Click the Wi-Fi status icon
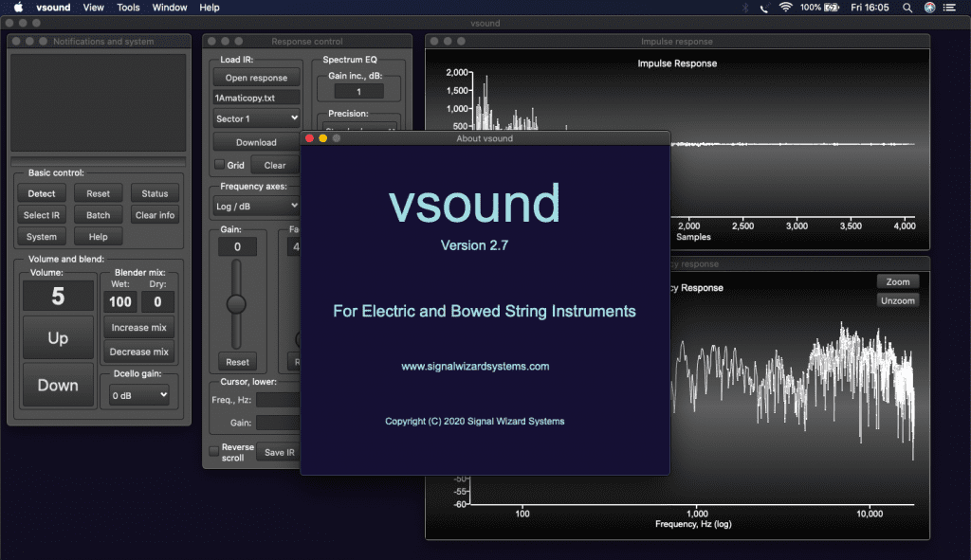 click(785, 8)
